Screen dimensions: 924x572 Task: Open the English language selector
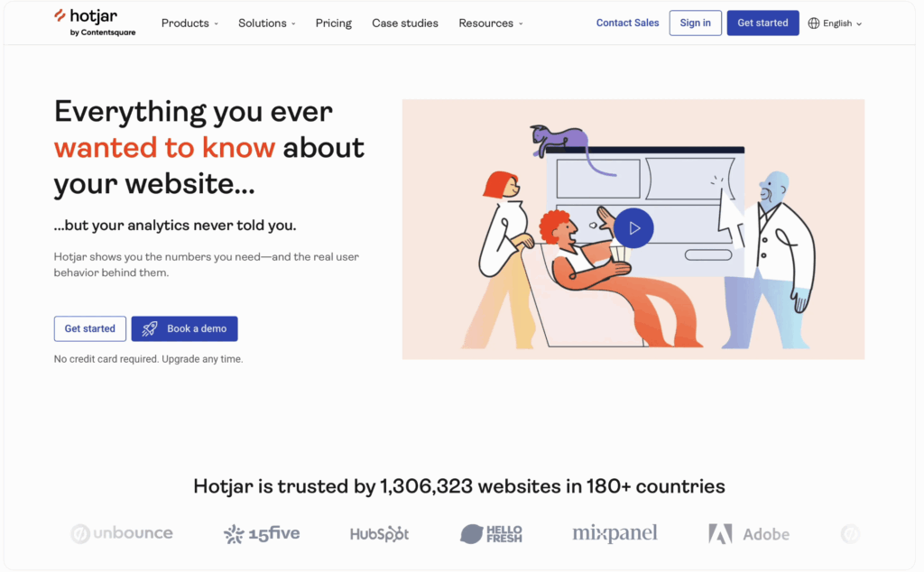click(835, 23)
